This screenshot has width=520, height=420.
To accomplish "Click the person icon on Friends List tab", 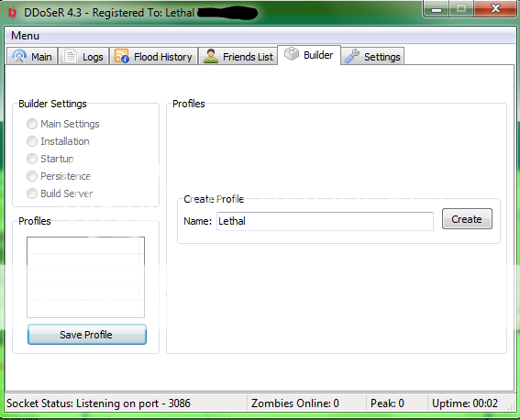I will [x=211, y=56].
